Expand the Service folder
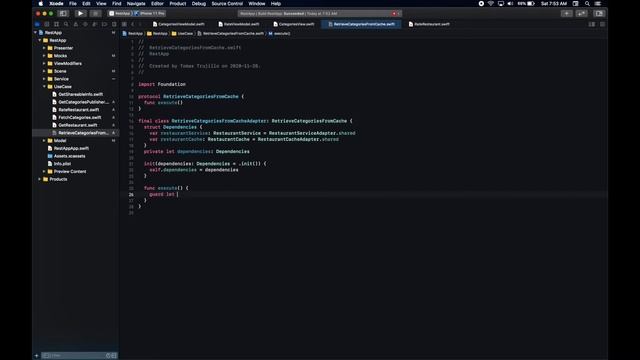This screenshot has width=640, height=360. [44, 79]
